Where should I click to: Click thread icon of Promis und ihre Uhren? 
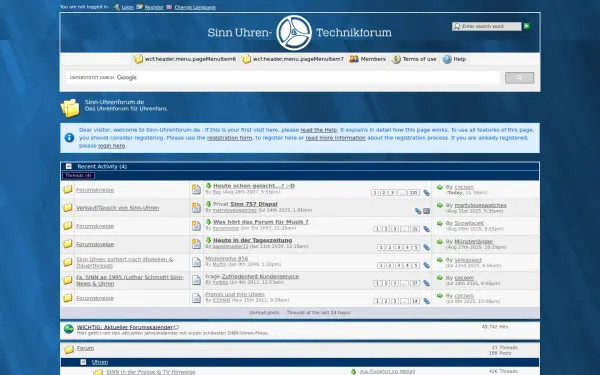point(196,298)
